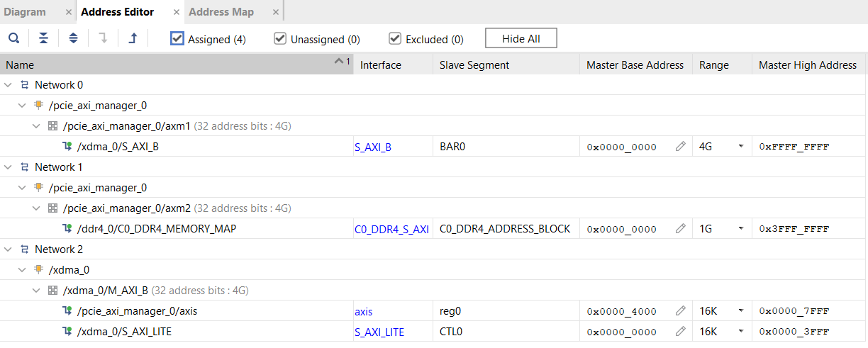Toggle the Excluded (0) checkbox
Screen dimensions: 868x348
click(395, 38)
